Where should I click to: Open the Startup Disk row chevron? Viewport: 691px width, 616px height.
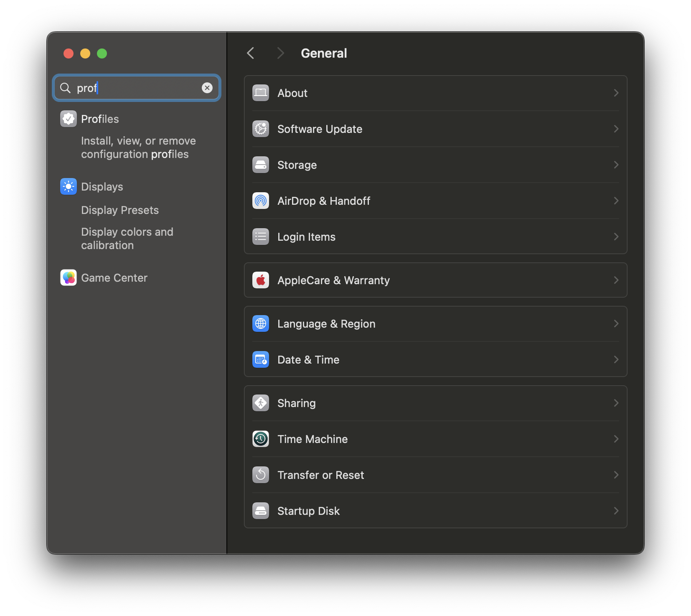tap(616, 511)
